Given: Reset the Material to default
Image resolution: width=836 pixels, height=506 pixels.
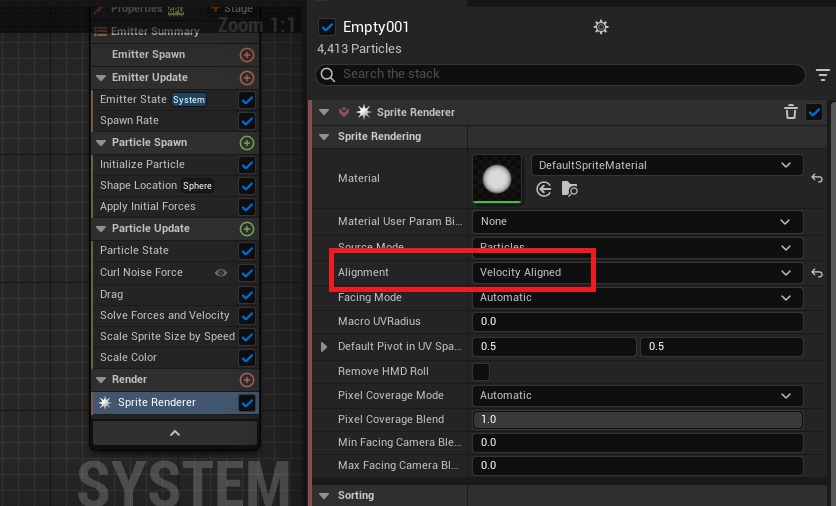Looking at the screenshot, I should point(817,178).
